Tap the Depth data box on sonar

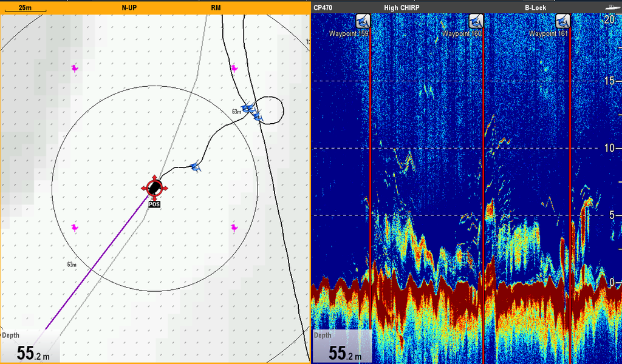[x=341, y=347]
